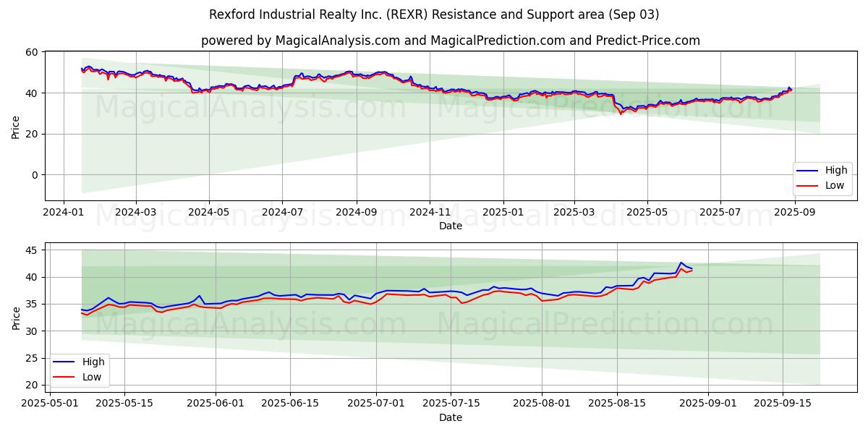Click the '20' y-axis tick on bottom chart
868x434 pixels.
(32, 385)
